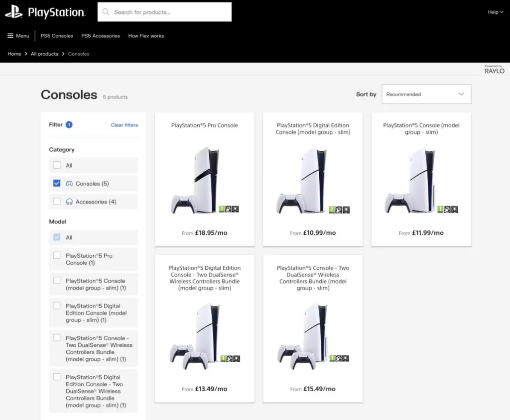This screenshot has width=510, height=420.
Task: Tick the PlayStation 5 Pro Console model checkbox
Action: [x=57, y=256]
